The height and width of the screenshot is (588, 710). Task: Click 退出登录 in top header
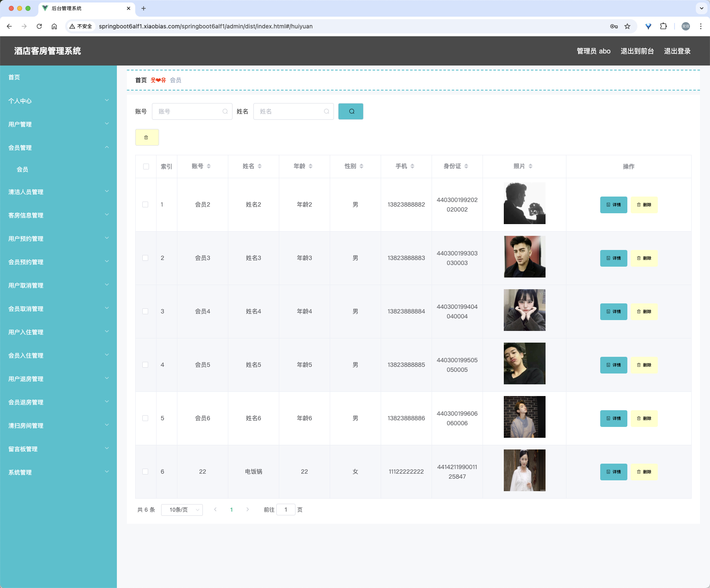coord(677,51)
